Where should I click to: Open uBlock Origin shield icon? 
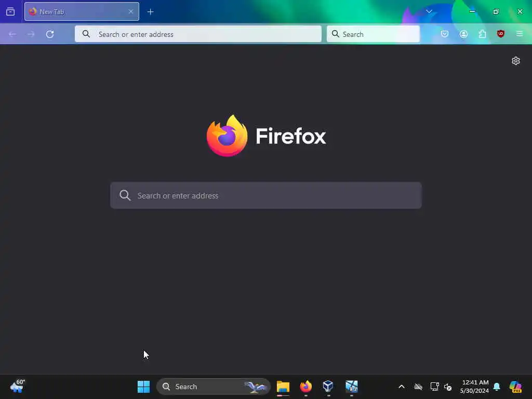click(x=500, y=34)
